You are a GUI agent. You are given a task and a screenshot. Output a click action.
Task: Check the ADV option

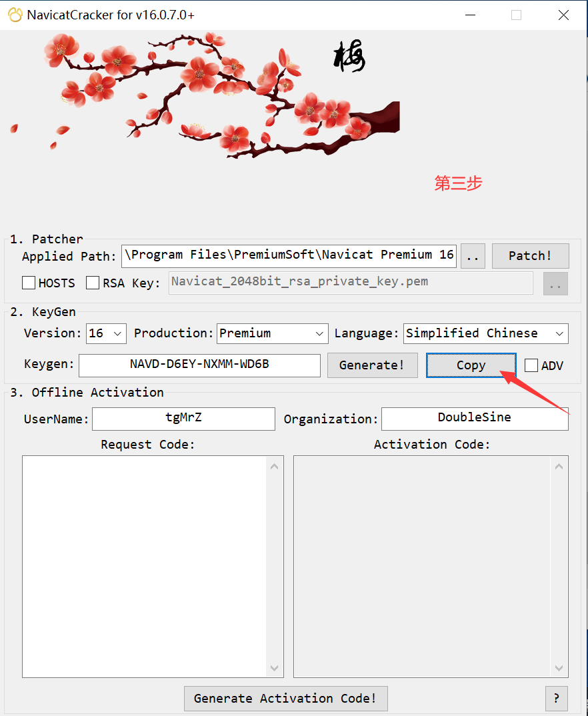(531, 365)
